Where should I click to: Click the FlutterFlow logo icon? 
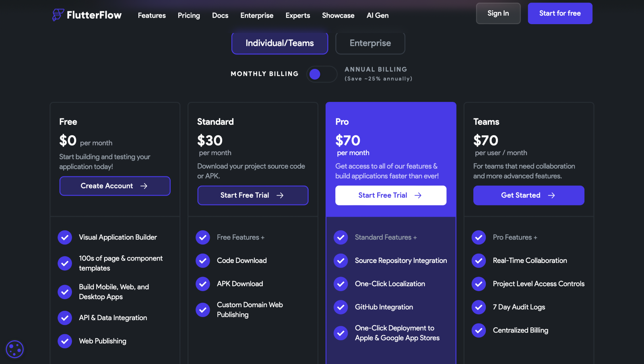coord(58,15)
